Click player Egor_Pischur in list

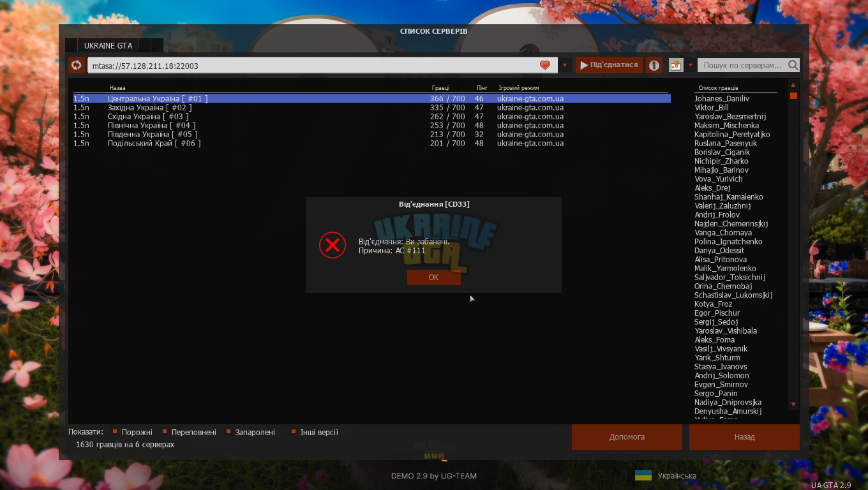pos(717,313)
